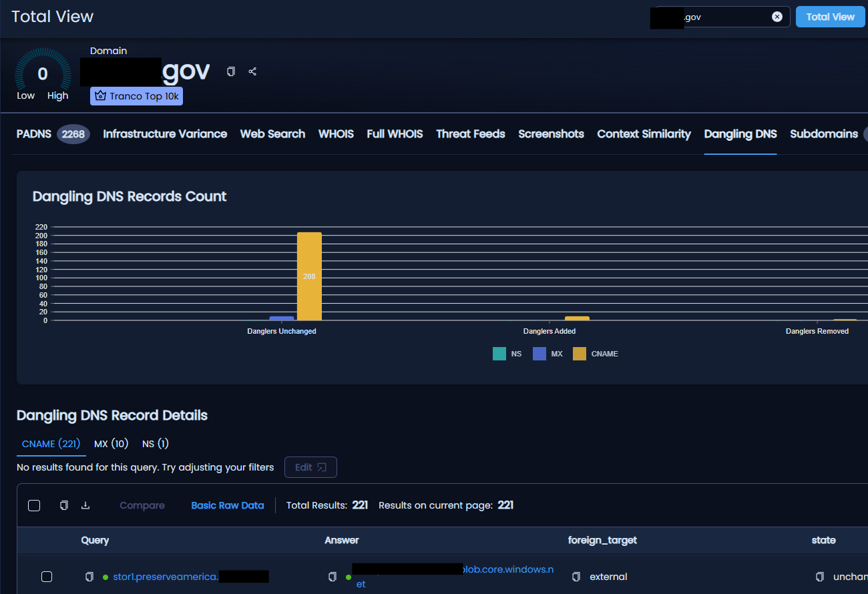This screenshot has height=594, width=868.
Task: Click the state column header
Action: point(823,540)
